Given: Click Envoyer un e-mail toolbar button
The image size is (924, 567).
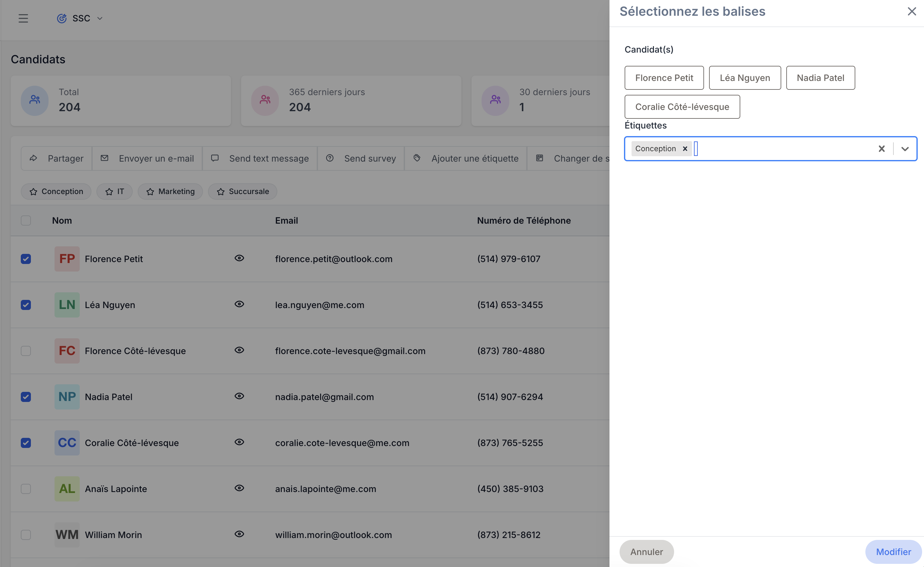Looking at the screenshot, I should (147, 158).
